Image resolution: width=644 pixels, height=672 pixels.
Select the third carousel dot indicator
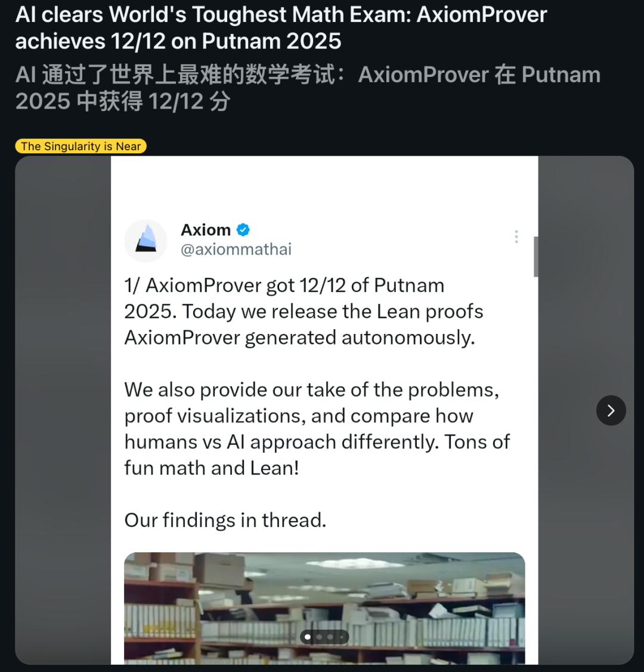[330, 637]
